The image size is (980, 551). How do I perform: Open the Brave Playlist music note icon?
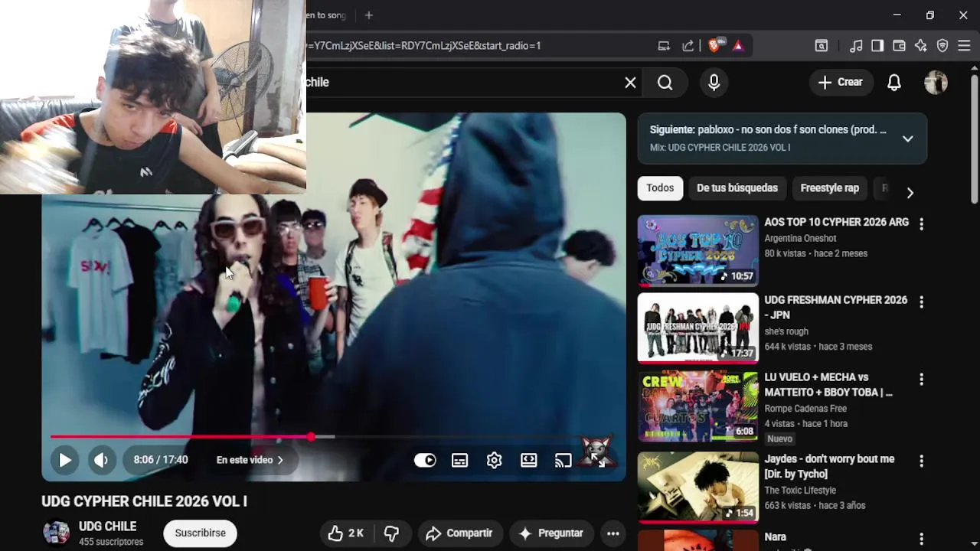(856, 46)
